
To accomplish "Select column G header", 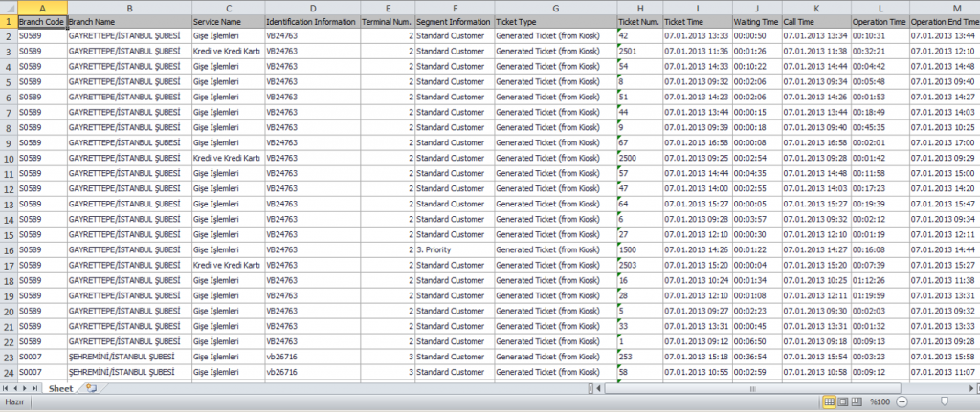I will pyautogui.click(x=556, y=9).
